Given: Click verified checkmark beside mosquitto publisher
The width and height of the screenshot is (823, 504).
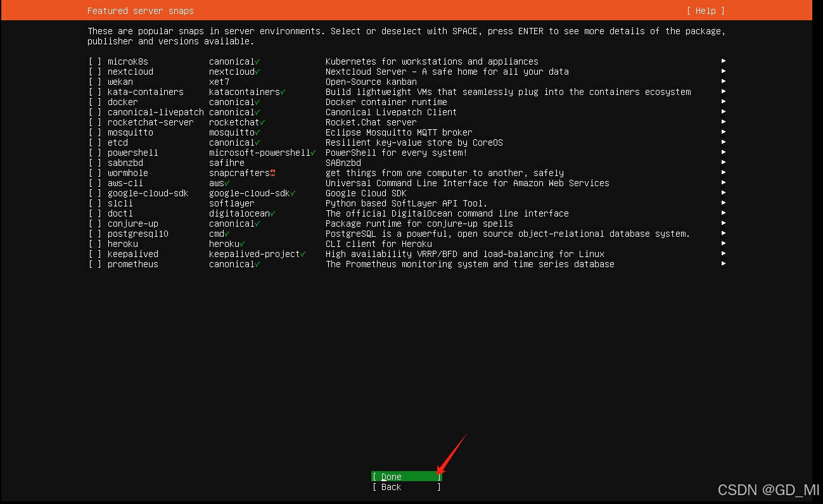Looking at the screenshot, I should coord(257,132).
